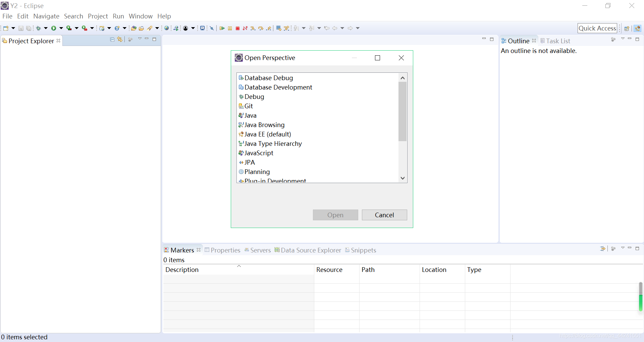Click the Open Perspective toolbar icon
644x342 pixels.
(627, 28)
